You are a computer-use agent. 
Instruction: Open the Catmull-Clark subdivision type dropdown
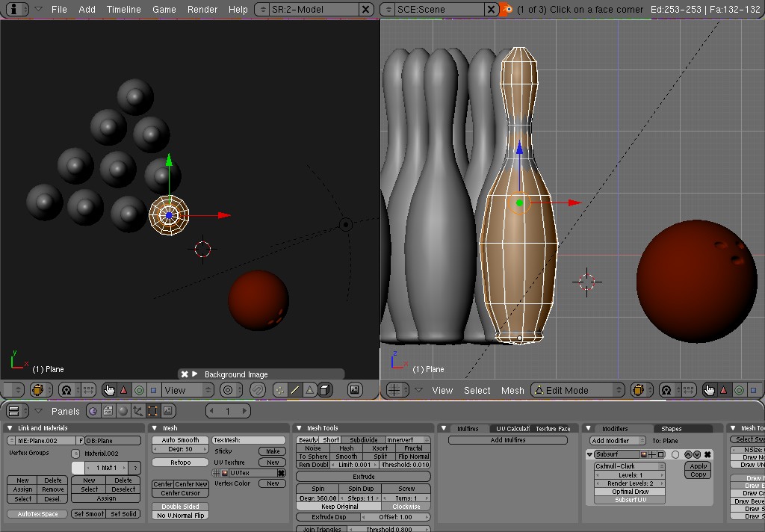coord(629,466)
